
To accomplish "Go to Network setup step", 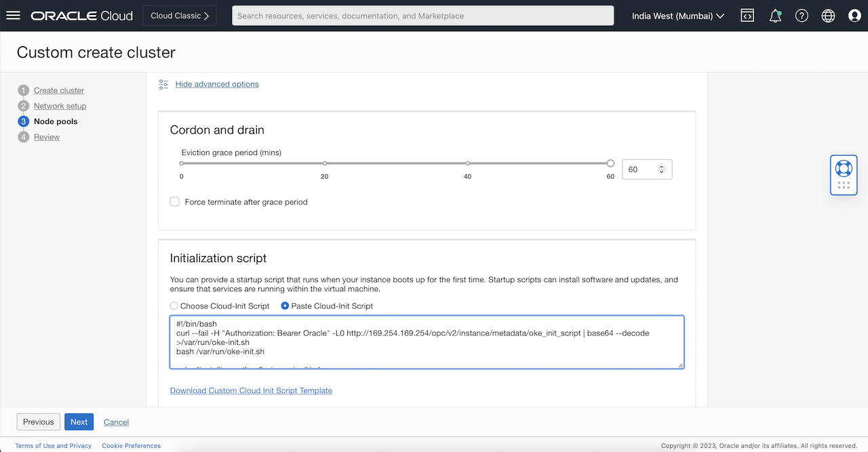I will 60,106.
